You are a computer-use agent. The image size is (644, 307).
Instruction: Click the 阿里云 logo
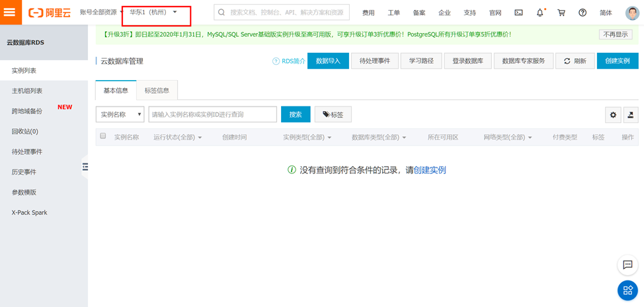pos(50,13)
